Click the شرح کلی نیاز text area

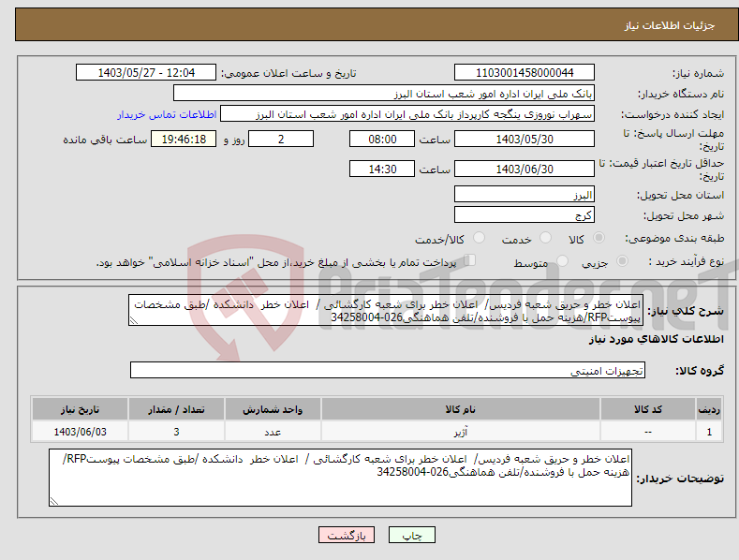click(386, 310)
